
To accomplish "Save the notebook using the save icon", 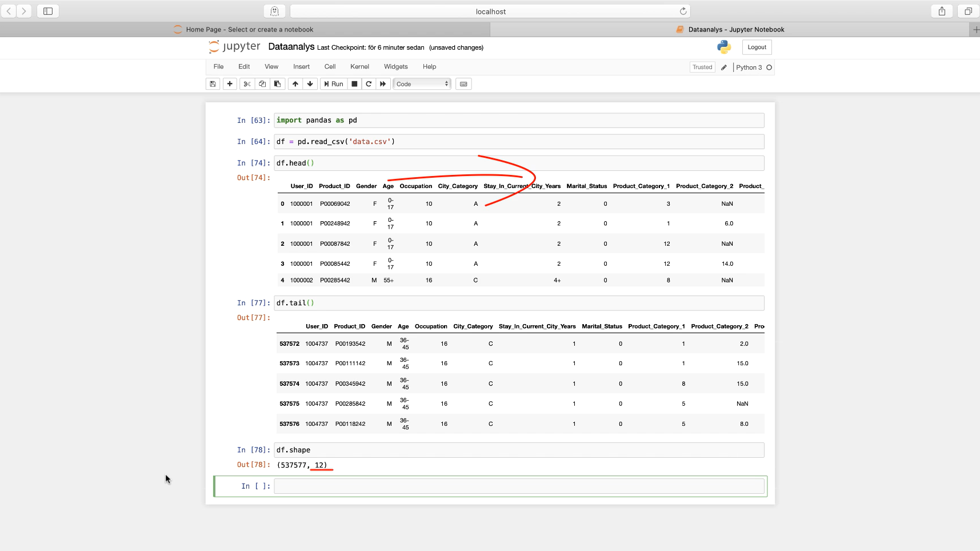I will tap(213, 83).
